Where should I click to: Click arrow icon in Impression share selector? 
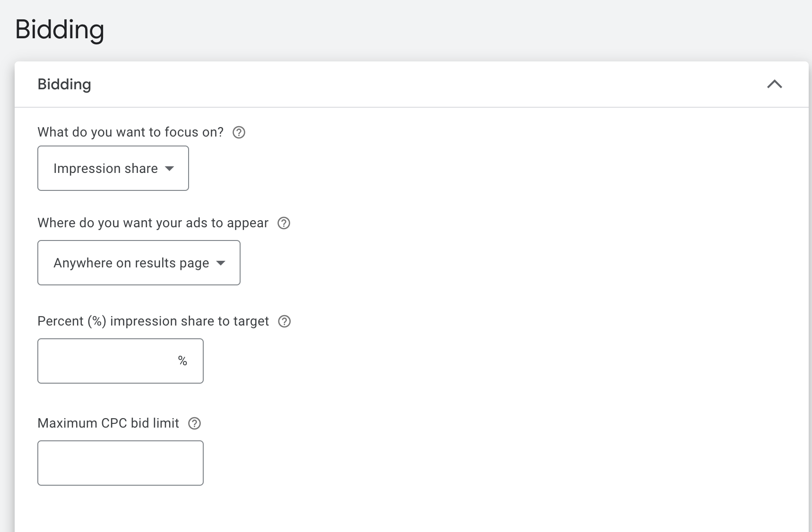[170, 169]
